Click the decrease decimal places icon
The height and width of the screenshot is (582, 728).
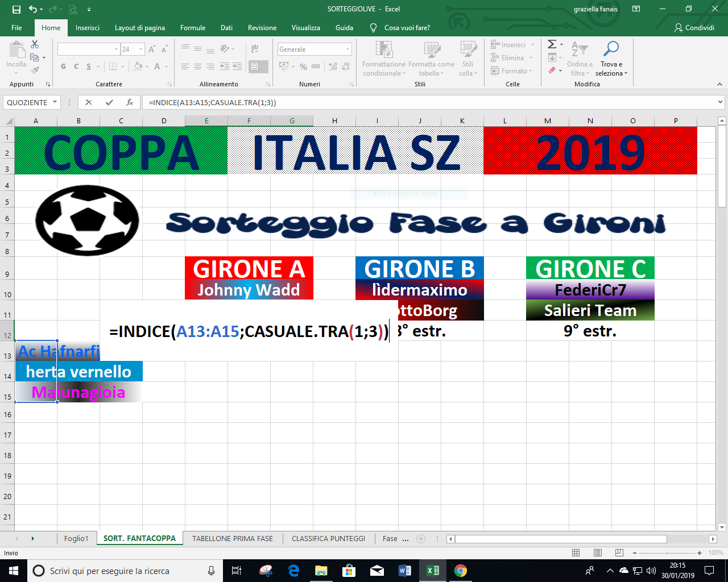point(346,66)
